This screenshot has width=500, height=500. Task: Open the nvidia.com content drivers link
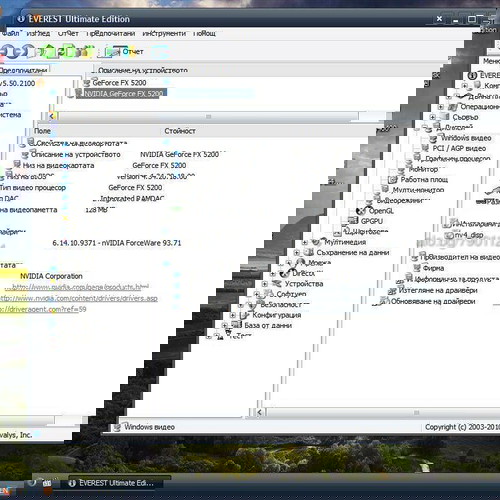[79, 298]
